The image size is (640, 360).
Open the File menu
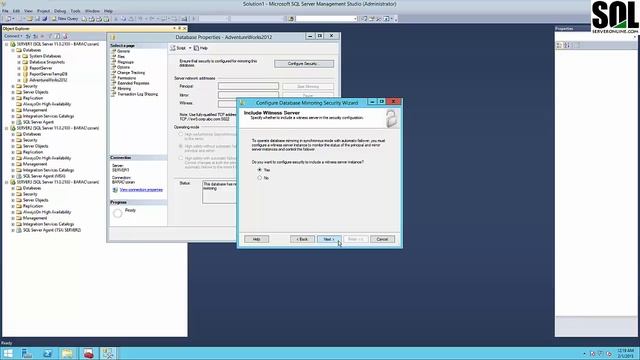click(x=5, y=11)
